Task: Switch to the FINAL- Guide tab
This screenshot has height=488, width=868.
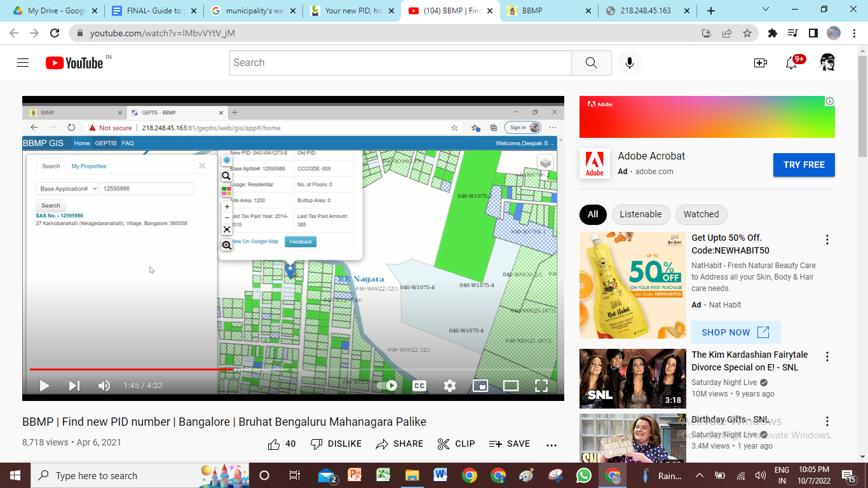Action: pos(154,11)
